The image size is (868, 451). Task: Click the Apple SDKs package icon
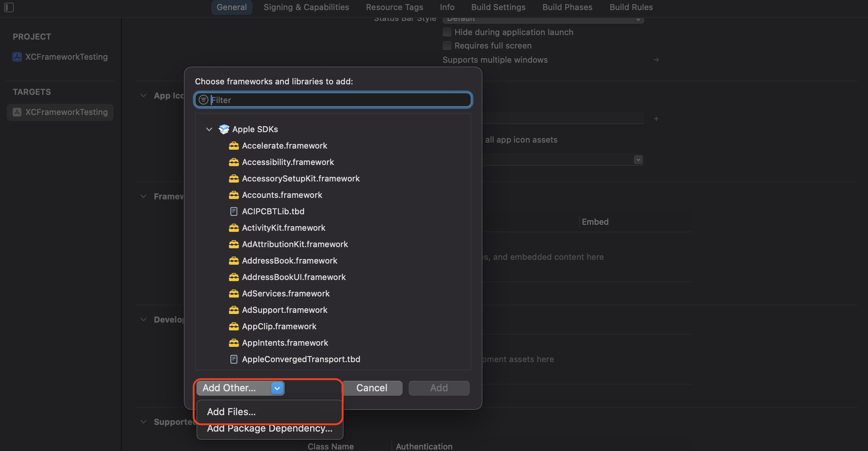tap(224, 129)
